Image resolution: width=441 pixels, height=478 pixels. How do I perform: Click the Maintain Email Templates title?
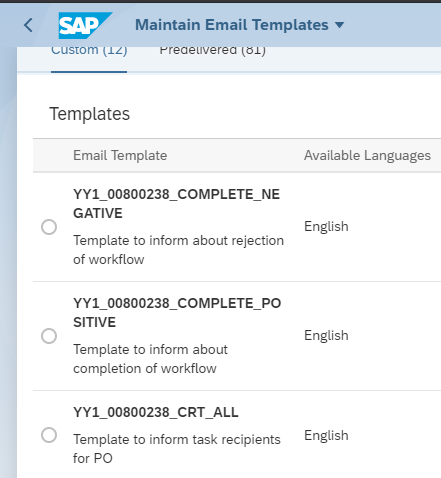pos(232,25)
